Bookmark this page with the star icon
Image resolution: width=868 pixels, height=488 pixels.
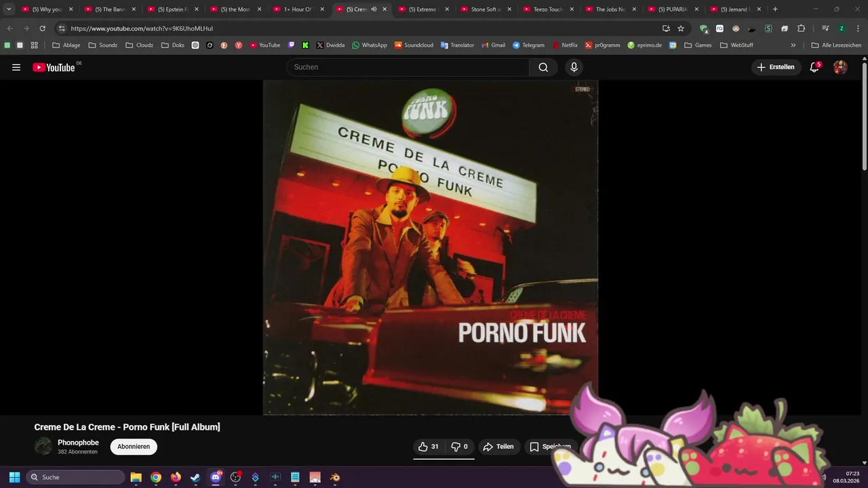click(x=681, y=28)
